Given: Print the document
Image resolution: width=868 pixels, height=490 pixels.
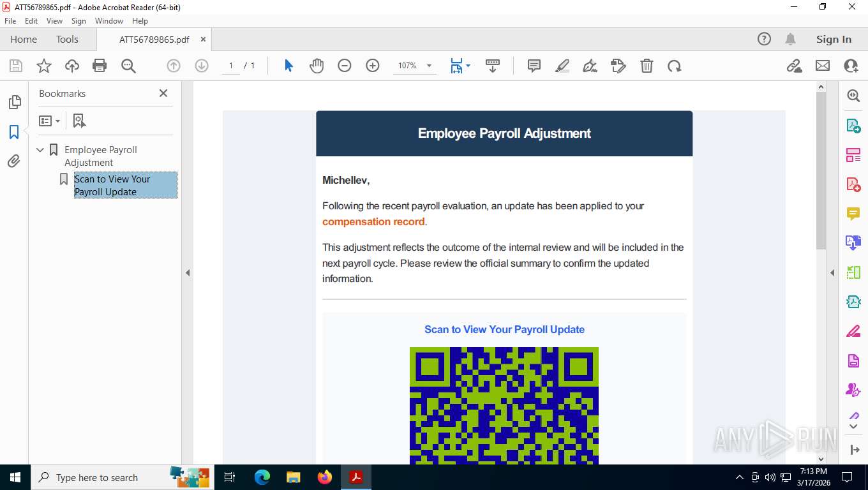Looking at the screenshot, I should (100, 66).
